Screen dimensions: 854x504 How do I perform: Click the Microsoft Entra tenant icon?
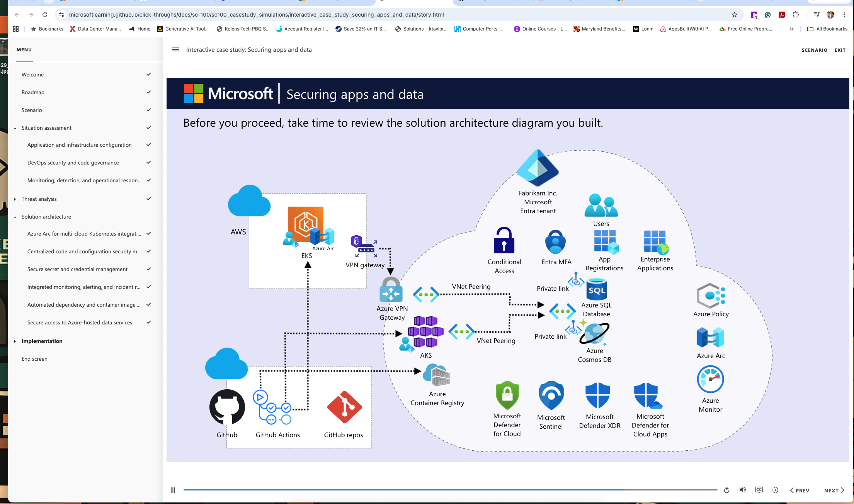pos(538,168)
